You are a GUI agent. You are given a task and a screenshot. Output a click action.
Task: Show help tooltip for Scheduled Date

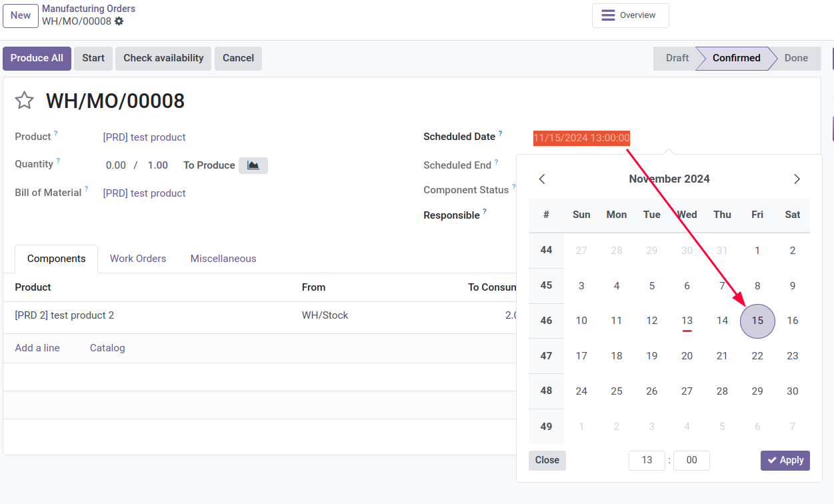click(x=501, y=133)
